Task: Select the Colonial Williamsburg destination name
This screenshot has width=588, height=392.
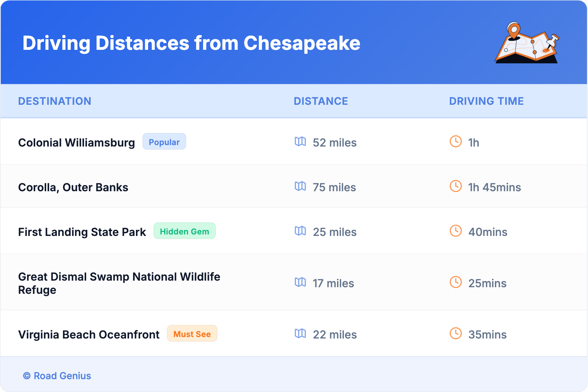Action: [x=77, y=143]
